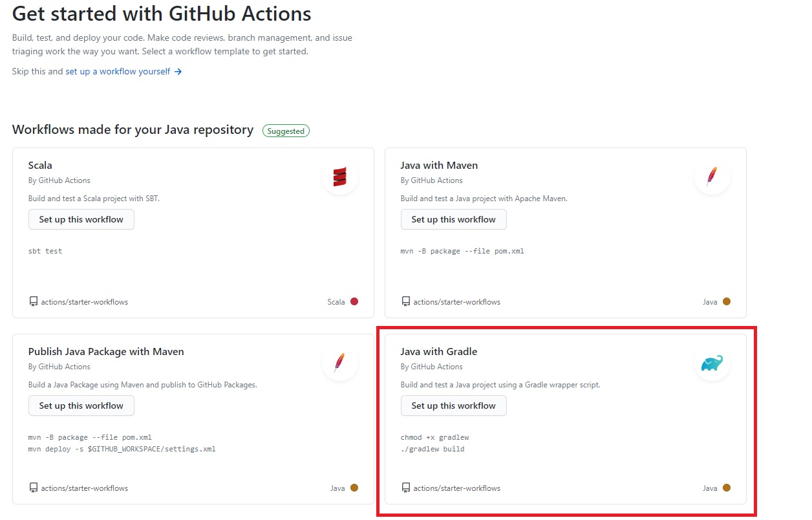
Task: Click Java language dot in Java with Gradle card
Action: 727,488
